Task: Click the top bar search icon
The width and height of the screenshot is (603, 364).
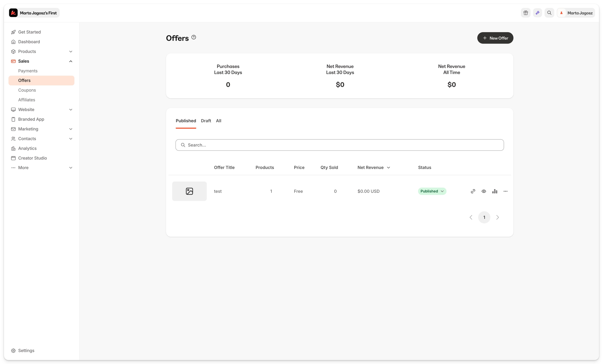Action: pos(549,13)
